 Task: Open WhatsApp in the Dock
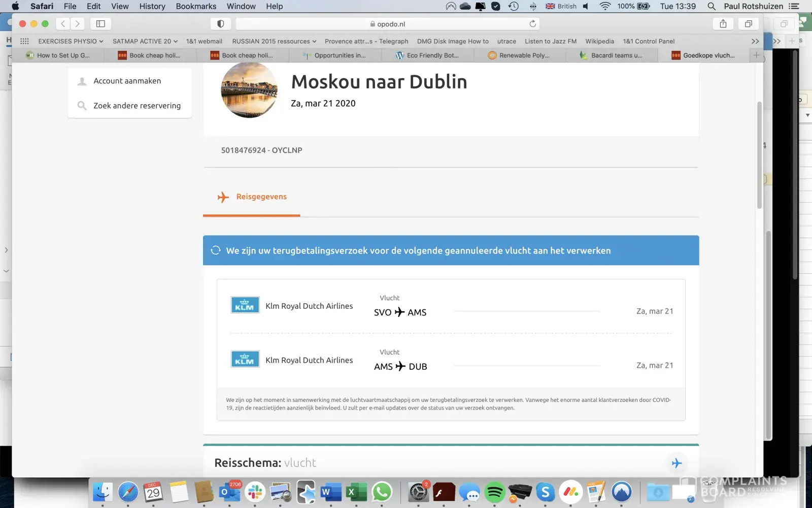click(x=382, y=492)
